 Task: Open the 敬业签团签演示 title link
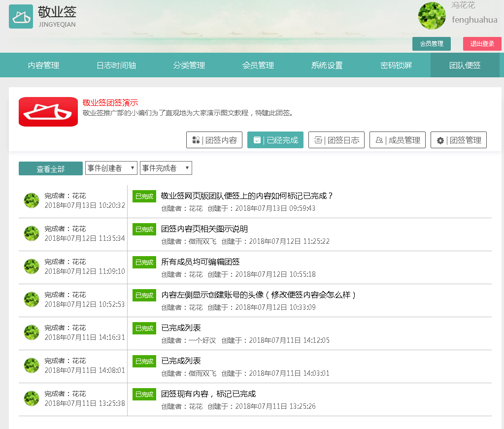tap(110, 103)
